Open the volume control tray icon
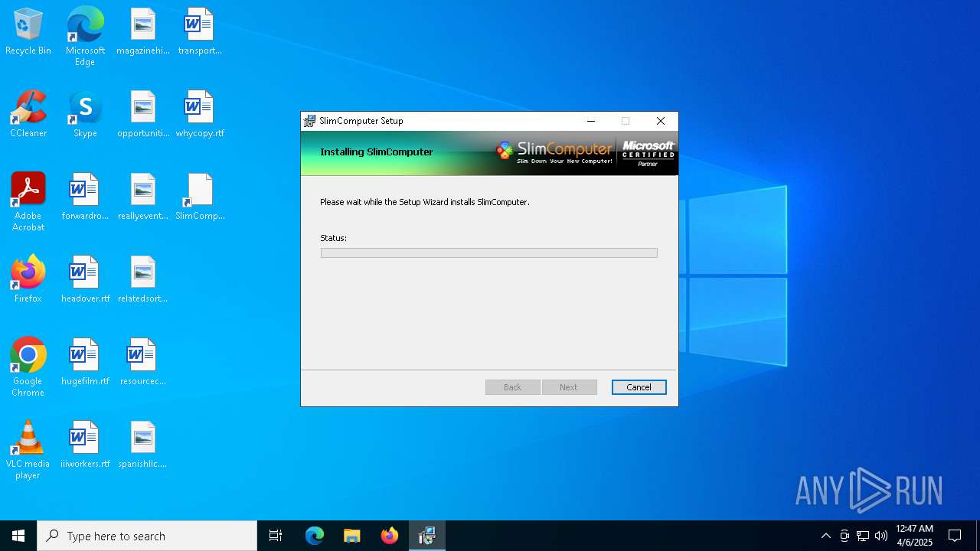980x551 pixels. [x=881, y=536]
